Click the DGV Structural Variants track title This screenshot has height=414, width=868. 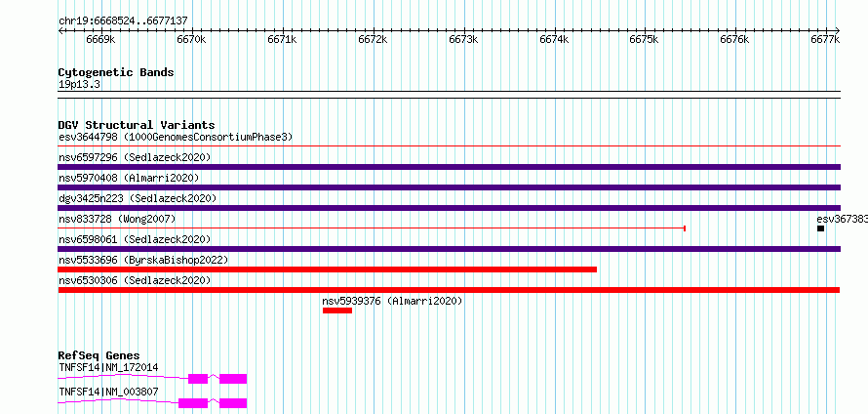coord(137,125)
